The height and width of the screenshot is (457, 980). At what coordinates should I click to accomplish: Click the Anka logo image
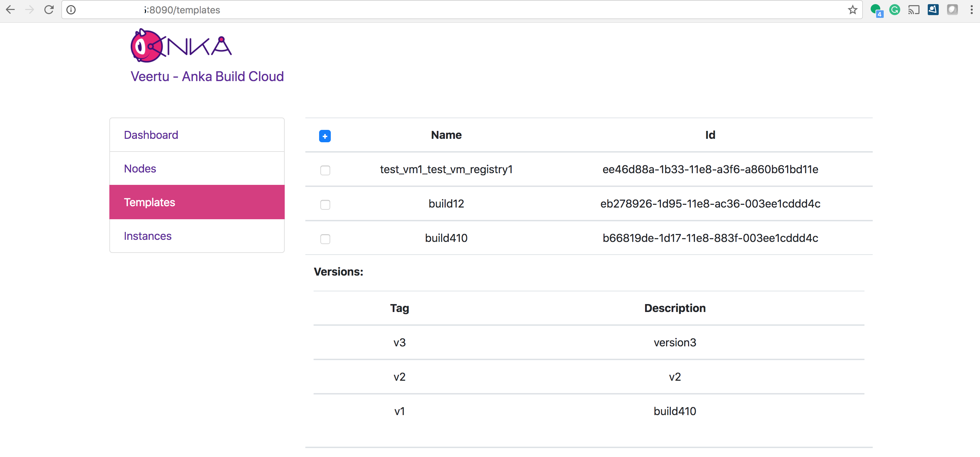[x=181, y=46]
